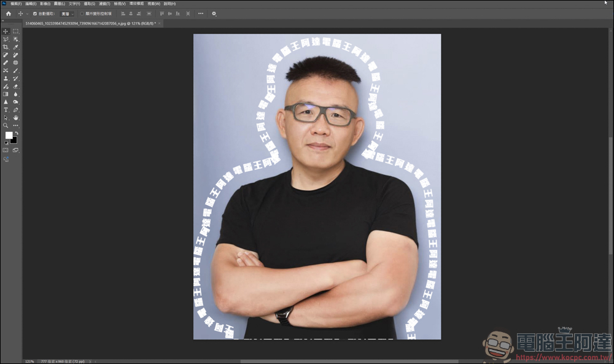Select the Clone Stamp tool
614x364 pixels.
(6, 79)
